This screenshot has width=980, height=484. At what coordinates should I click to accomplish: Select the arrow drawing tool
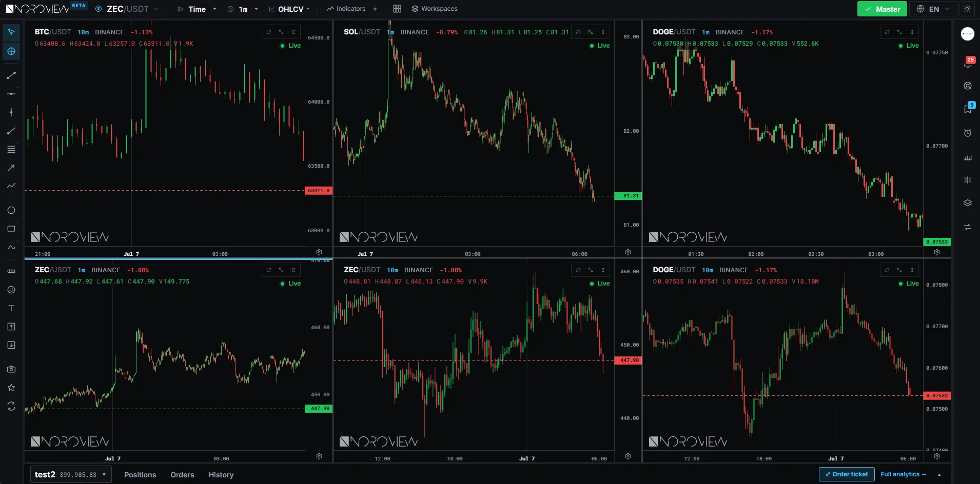click(x=11, y=168)
